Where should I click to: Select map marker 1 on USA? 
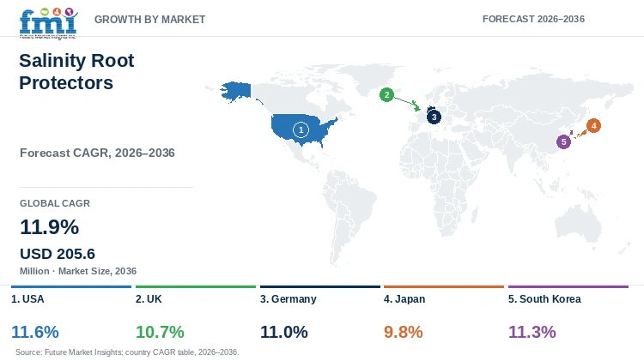[x=301, y=130]
